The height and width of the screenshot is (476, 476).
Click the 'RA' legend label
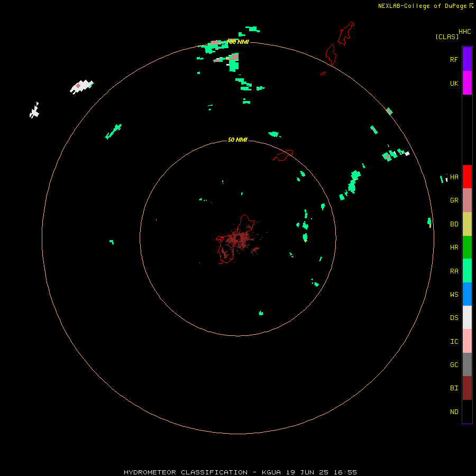454,271
